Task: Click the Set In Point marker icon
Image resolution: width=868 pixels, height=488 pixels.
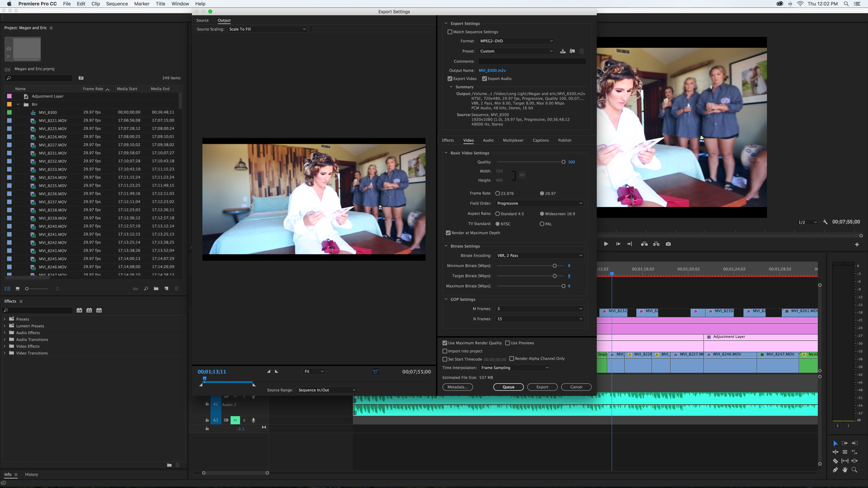Action: tap(269, 371)
